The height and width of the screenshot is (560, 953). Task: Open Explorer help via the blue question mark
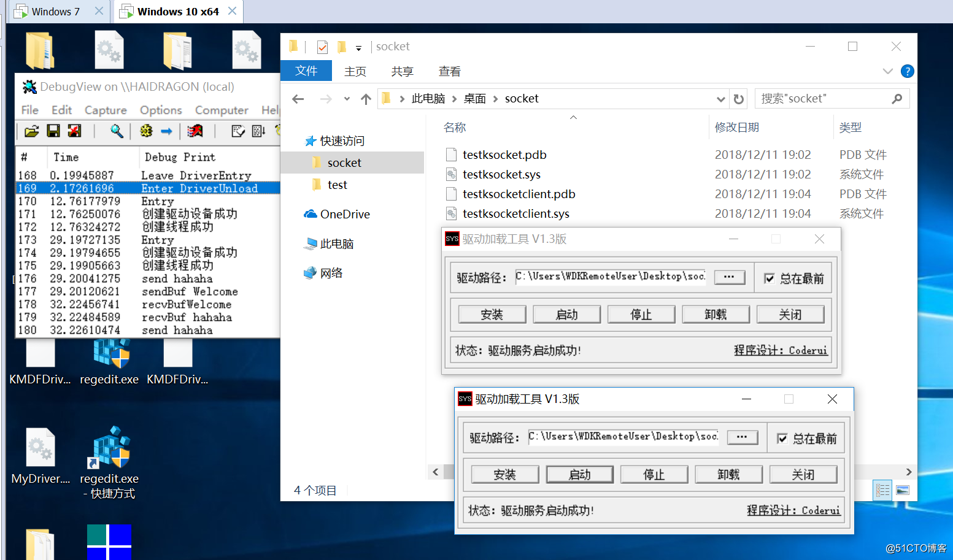click(x=908, y=71)
